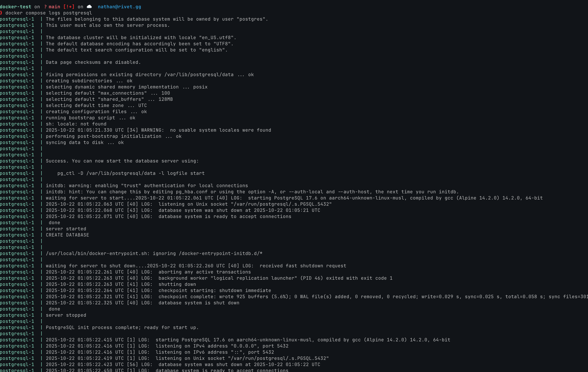Image resolution: width=588 pixels, height=372 pixels.
Task: Click 'PostgreSQL init process complete' line
Action: tap(122, 327)
